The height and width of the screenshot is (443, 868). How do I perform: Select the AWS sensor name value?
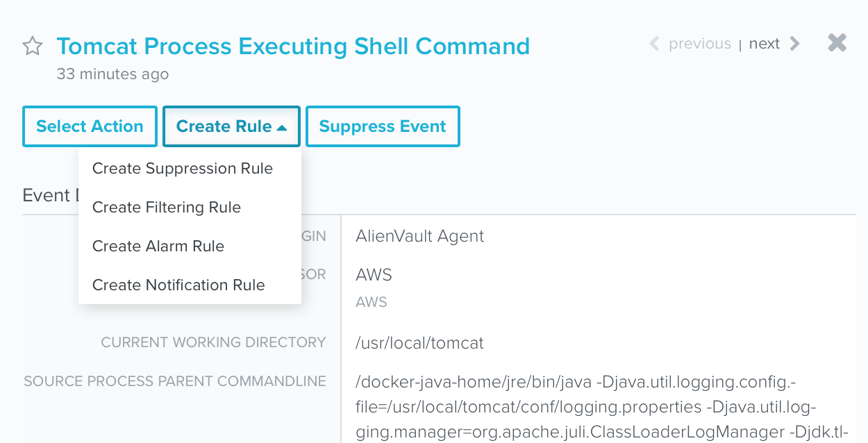(x=374, y=275)
